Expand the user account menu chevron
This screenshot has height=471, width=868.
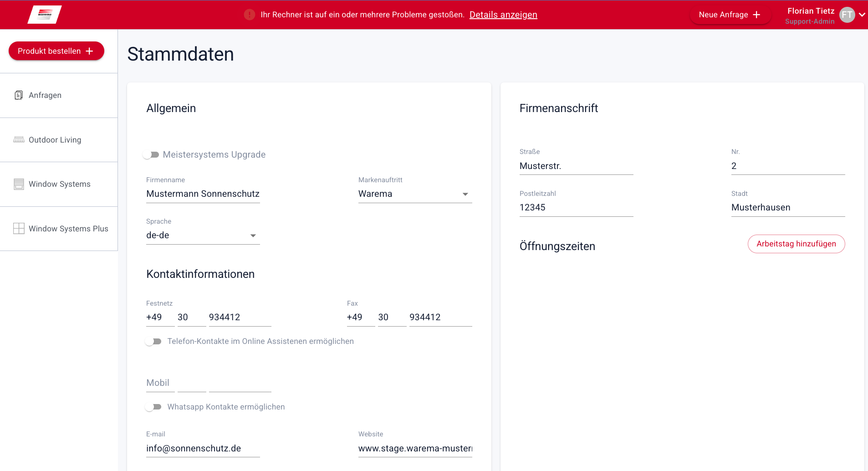[x=862, y=15]
